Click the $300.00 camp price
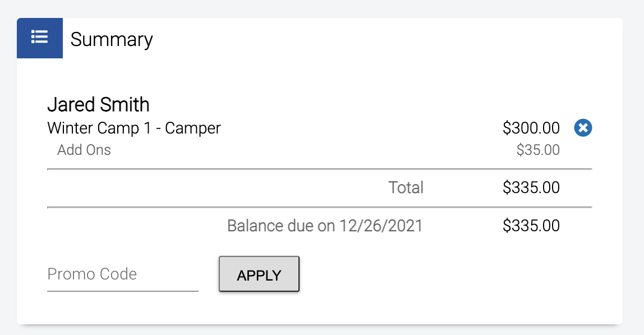 pyautogui.click(x=531, y=128)
